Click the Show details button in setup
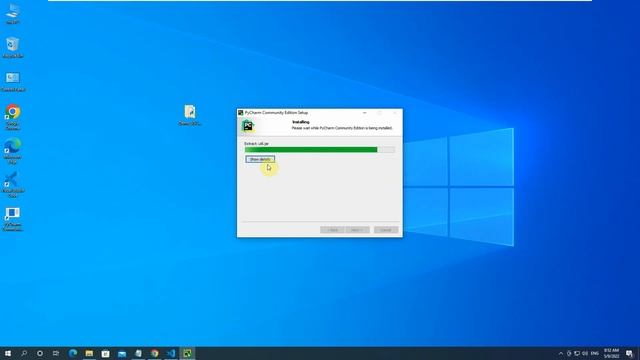 (x=260, y=159)
